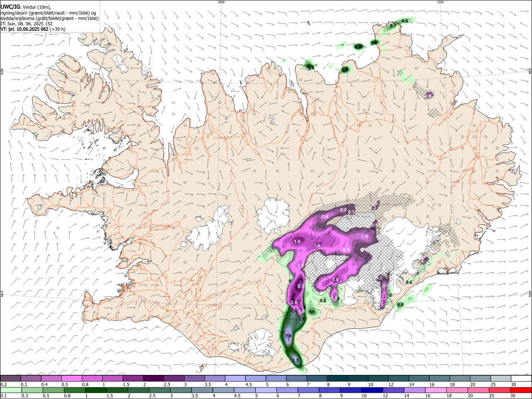Click the 'Vindur (10m)' label in header

click(36, 7)
